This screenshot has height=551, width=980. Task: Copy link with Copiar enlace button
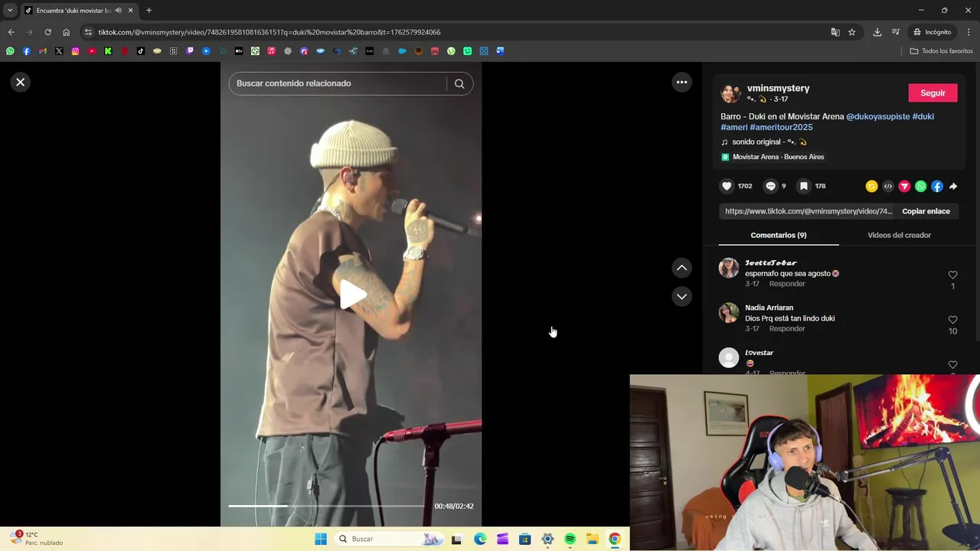(x=926, y=211)
